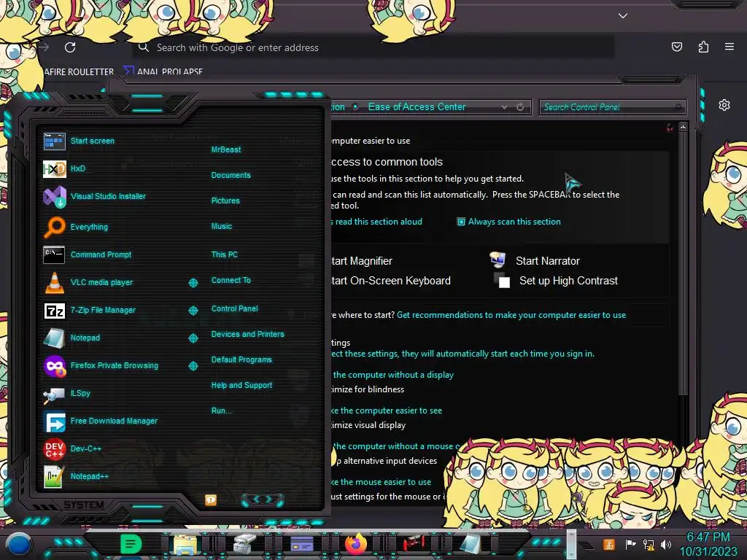Open Documents from start menu
The width and height of the screenshot is (747, 560).
[231, 175]
